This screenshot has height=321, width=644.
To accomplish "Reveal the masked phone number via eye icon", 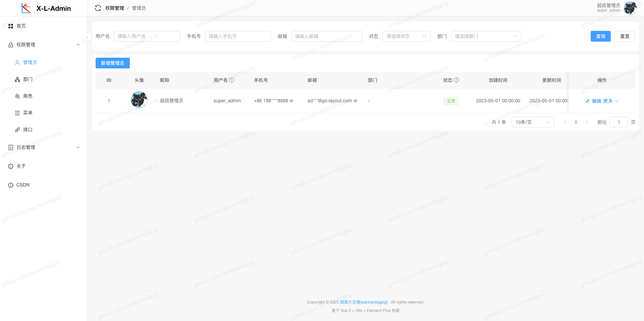I will [x=291, y=101].
